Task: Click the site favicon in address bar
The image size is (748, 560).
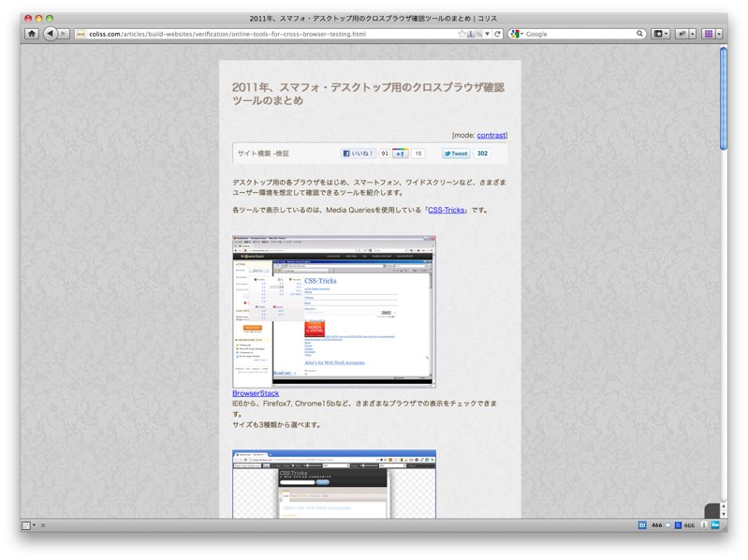Action: click(x=81, y=34)
